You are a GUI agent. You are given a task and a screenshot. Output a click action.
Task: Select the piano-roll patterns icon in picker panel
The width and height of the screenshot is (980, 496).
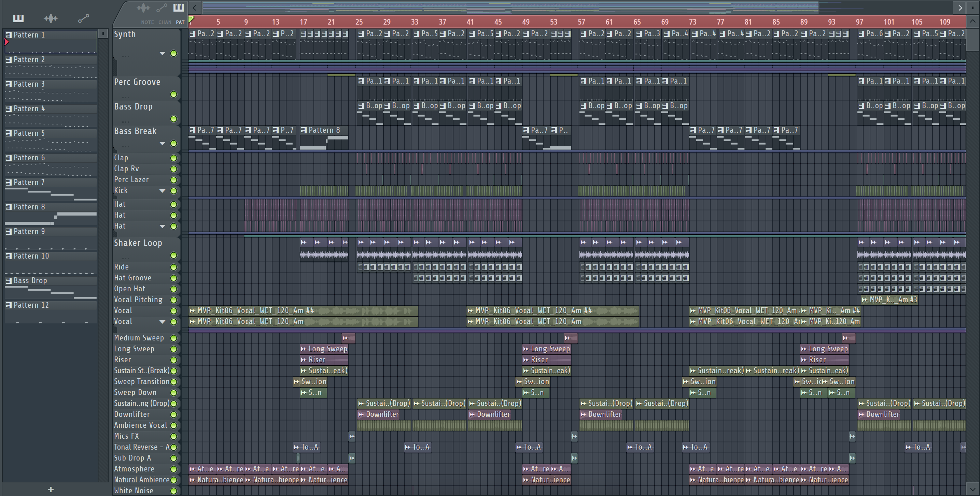click(18, 18)
